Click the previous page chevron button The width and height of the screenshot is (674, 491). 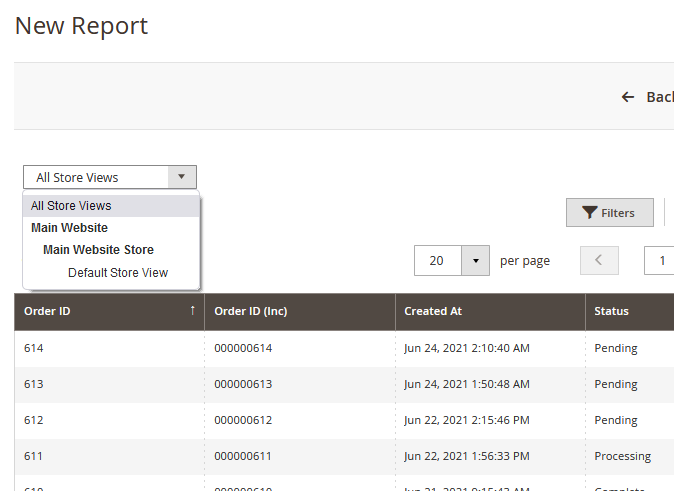[x=599, y=261]
